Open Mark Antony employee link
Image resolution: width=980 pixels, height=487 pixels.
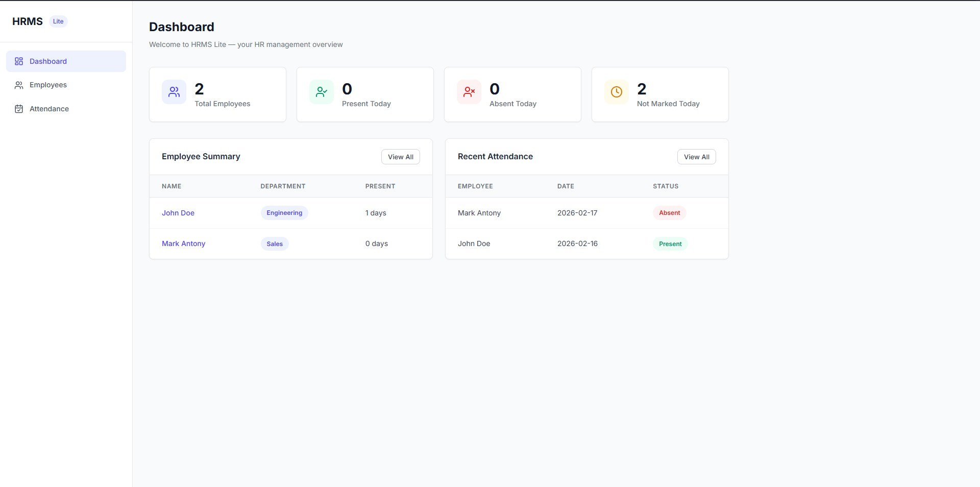pos(184,243)
